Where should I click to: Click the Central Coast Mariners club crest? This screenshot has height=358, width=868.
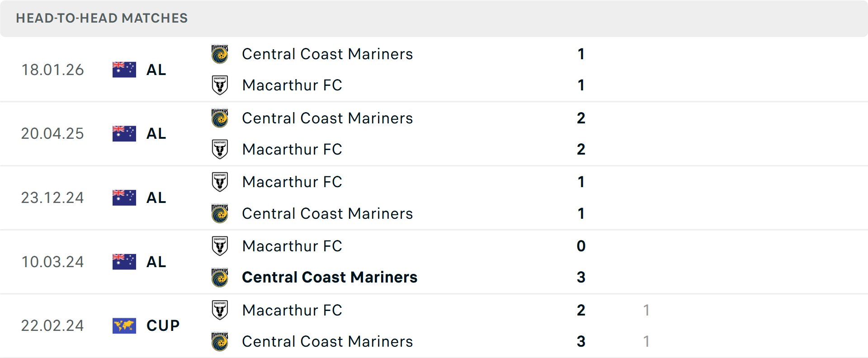click(x=220, y=54)
